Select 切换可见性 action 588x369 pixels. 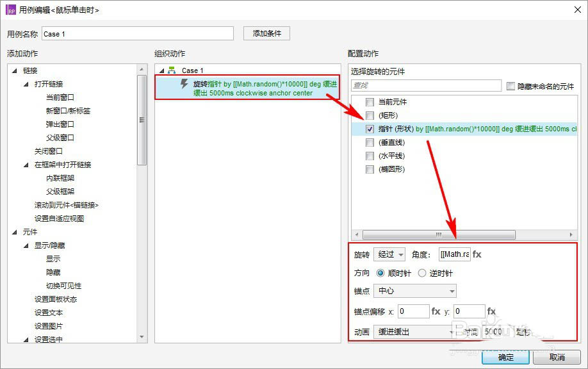click(64, 286)
